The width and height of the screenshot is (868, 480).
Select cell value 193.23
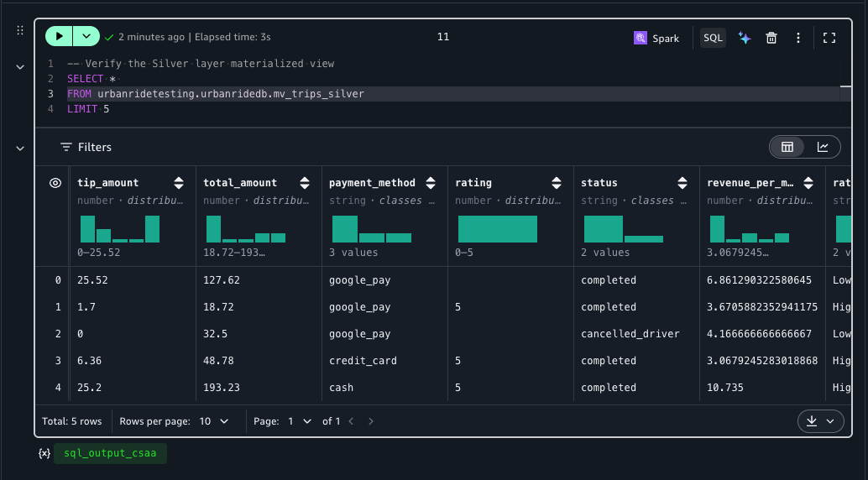click(x=222, y=388)
